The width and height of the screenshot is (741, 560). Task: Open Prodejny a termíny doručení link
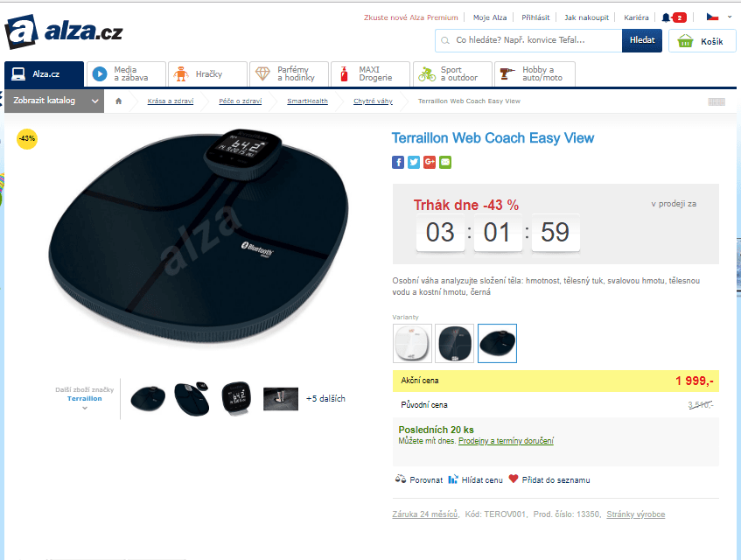[506, 441]
